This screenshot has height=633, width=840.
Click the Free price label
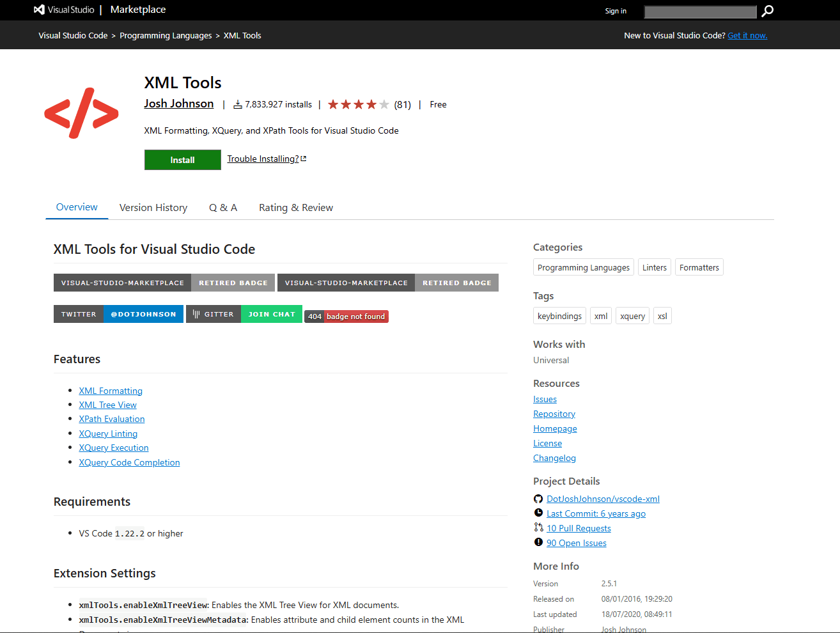pyautogui.click(x=438, y=104)
